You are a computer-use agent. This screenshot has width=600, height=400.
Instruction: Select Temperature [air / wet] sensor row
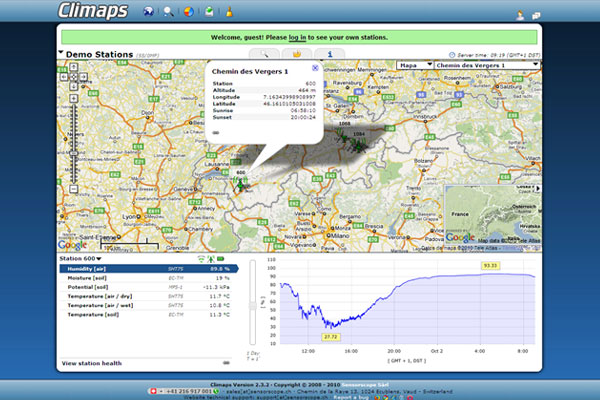pyautogui.click(x=148, y=305)
